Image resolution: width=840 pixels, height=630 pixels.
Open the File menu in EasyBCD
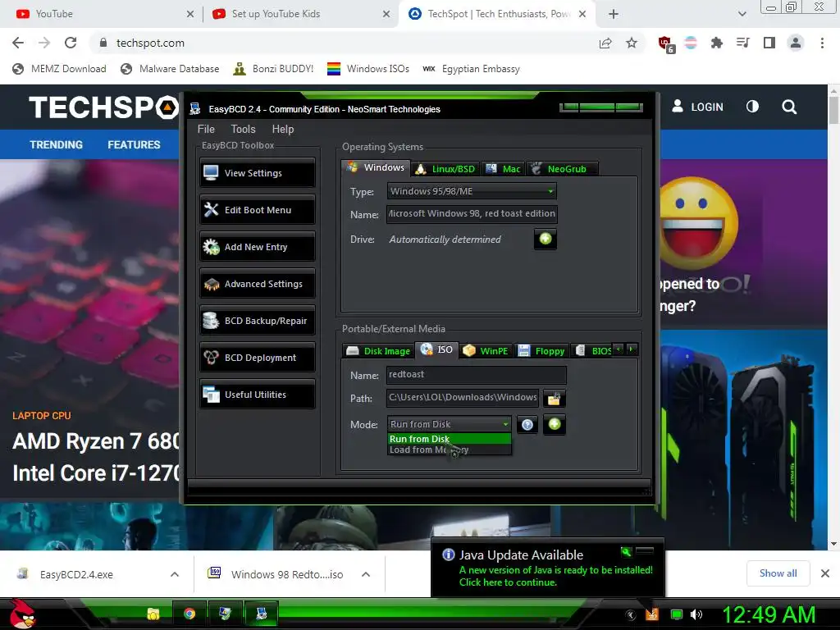206,129
